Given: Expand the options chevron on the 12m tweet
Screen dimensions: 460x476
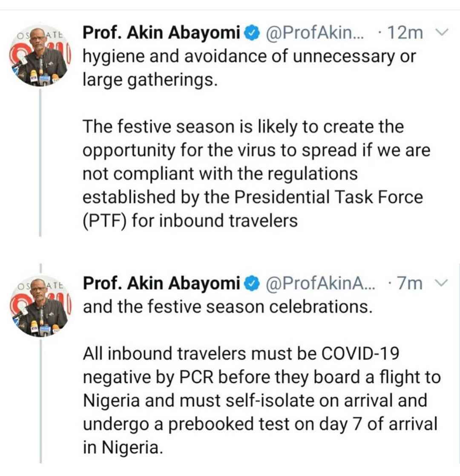Looking at the screenshot, I should [443, 32].
